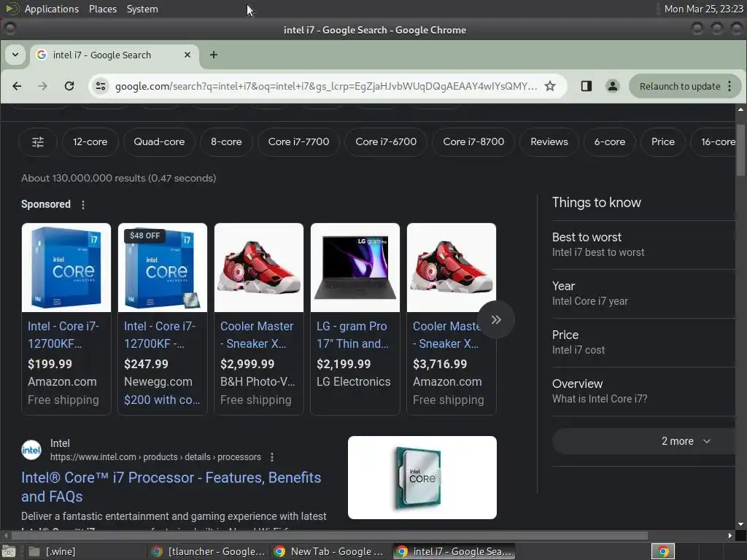The width and height of the screenshot is (747, 560).
Task: Click the Intel favicon logo of result
Action: point(31,450)
